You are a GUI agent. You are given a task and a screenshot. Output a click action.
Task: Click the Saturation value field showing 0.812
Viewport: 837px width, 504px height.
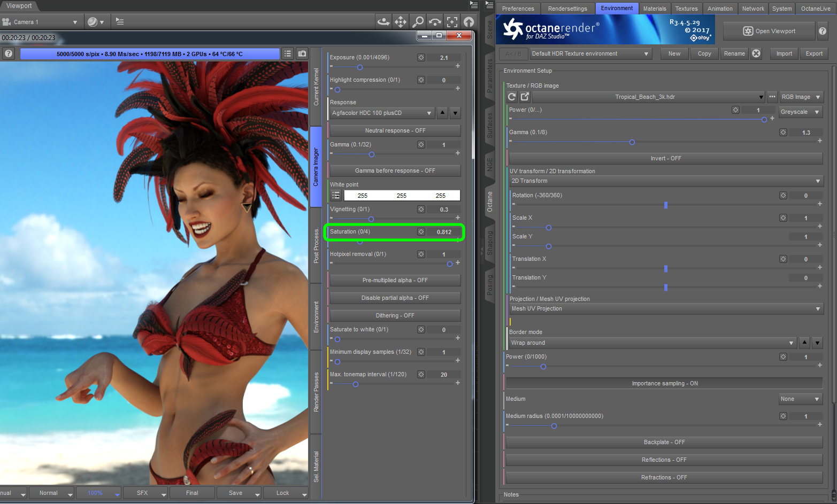[443, 232]
